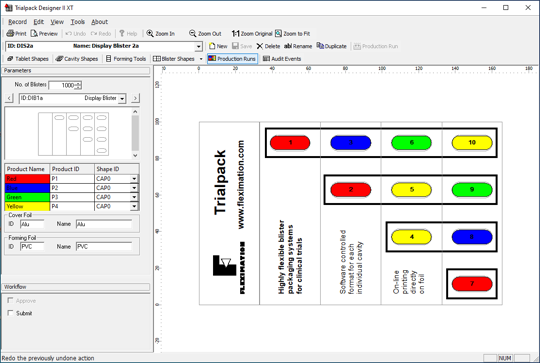Select yellow capsule number 10 on canvas
540x363 pixels.
[472, 143]
